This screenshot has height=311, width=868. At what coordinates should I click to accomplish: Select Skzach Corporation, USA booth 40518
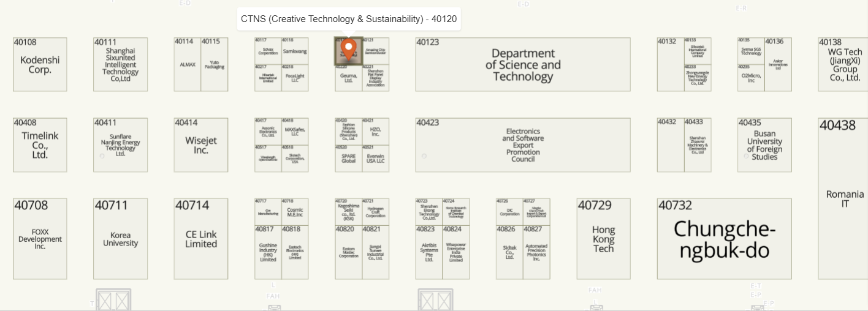click(295, 159)
